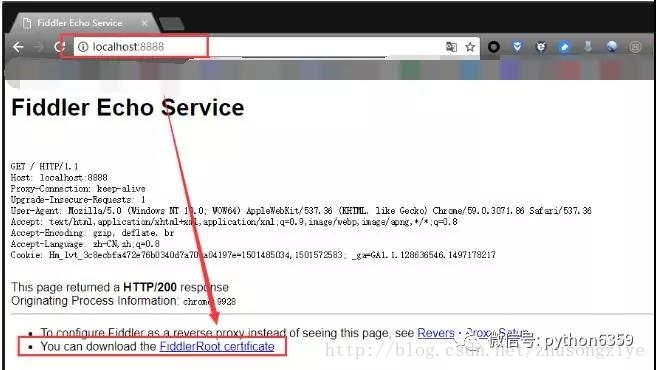Click the Fiddler Echo Service heading
The height and width of the screenshot is (370, 656).
coord(128,108)
